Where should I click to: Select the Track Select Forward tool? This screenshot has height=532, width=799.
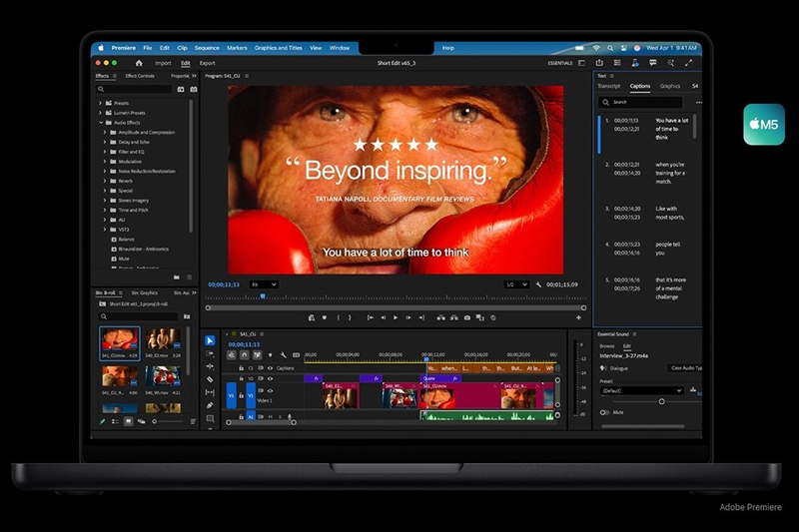point(210,353)
